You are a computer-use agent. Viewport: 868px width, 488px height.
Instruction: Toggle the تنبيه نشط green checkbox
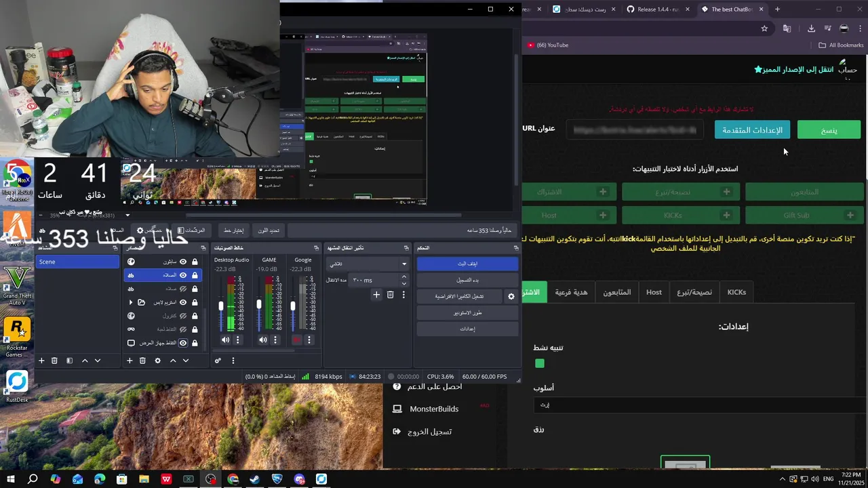(540, 363)
